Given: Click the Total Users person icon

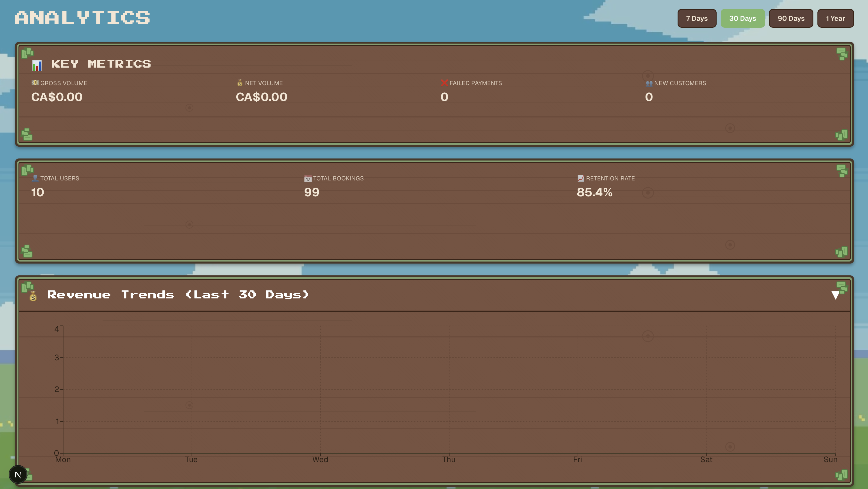Looking at the screenshot, I should click(35, 178).
